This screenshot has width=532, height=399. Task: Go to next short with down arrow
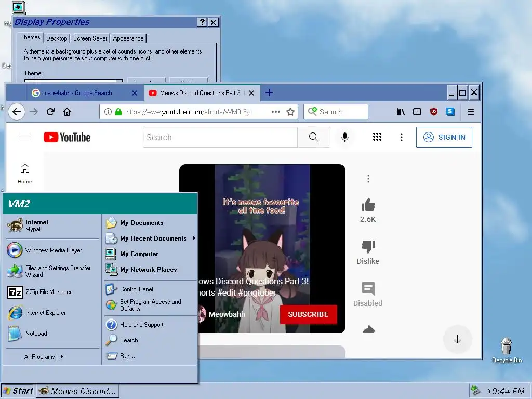pos(457,339)
